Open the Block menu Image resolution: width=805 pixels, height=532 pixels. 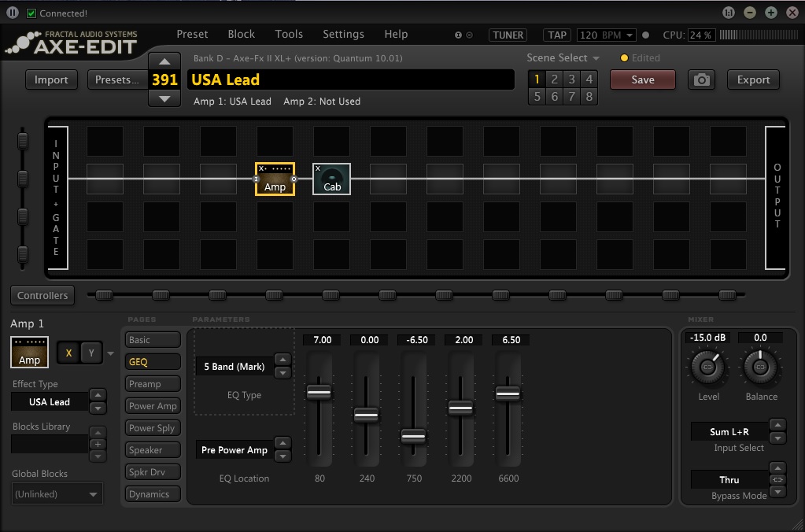(242, 35)
